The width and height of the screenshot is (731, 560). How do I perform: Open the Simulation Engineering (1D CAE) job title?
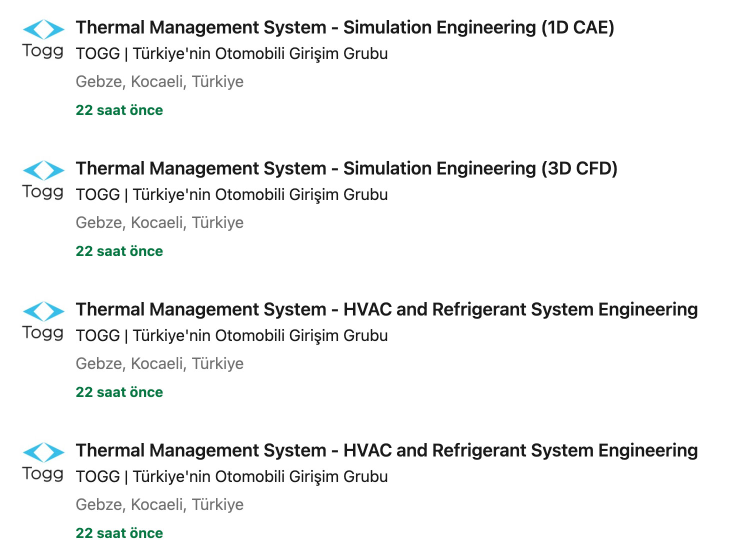[x=345, y=27]
